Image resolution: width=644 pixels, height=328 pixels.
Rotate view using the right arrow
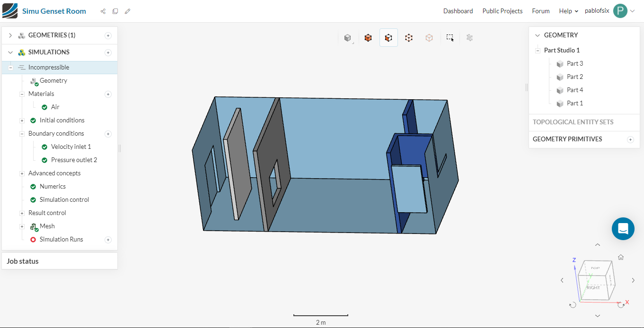coord(633,281)
